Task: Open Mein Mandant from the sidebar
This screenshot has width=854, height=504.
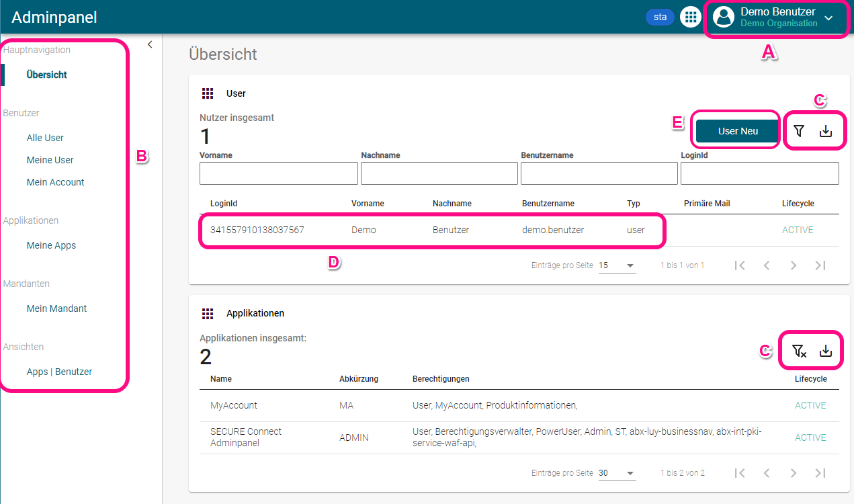Action: (56, 308)
